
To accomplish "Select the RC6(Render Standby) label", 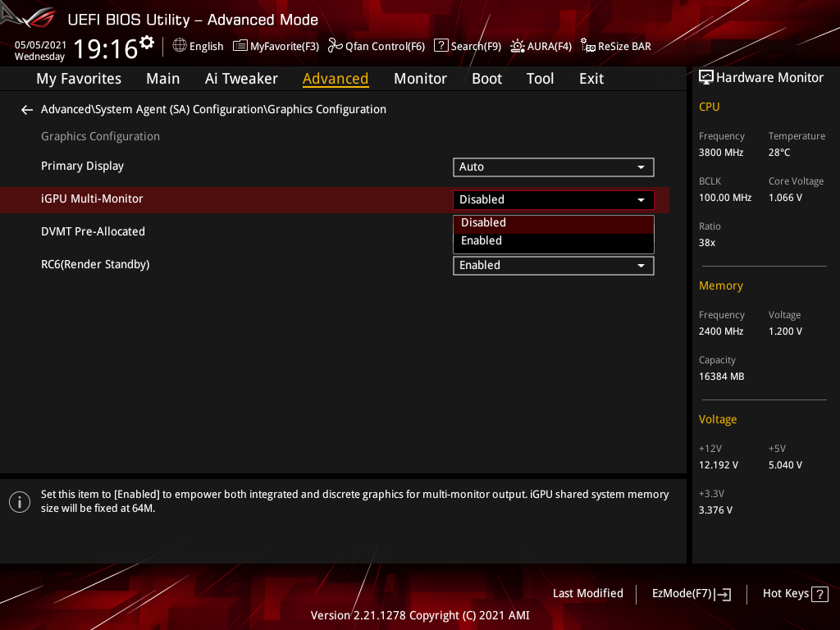I will [x=95, y=265].
